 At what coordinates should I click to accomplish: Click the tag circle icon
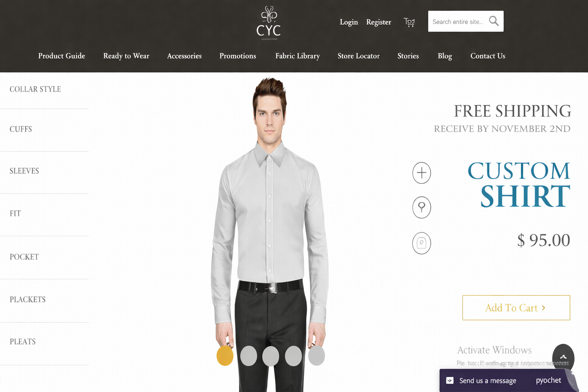click(x=421, y=243)
